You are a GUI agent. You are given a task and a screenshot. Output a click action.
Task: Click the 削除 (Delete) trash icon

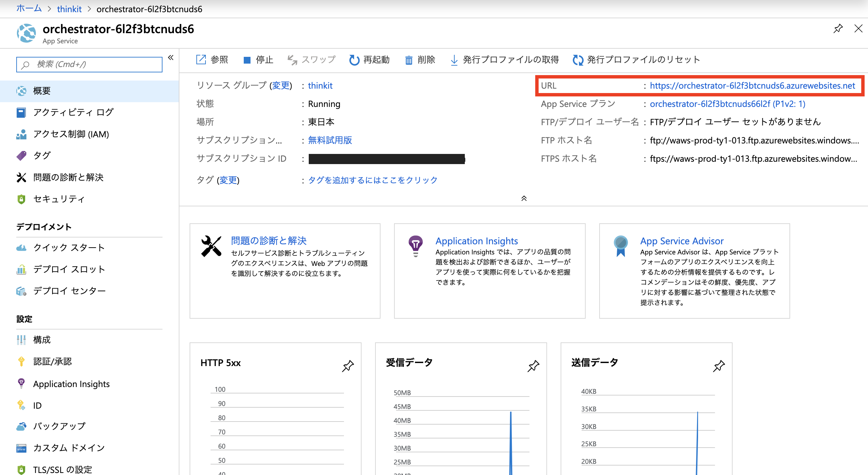tap(409, 60)
